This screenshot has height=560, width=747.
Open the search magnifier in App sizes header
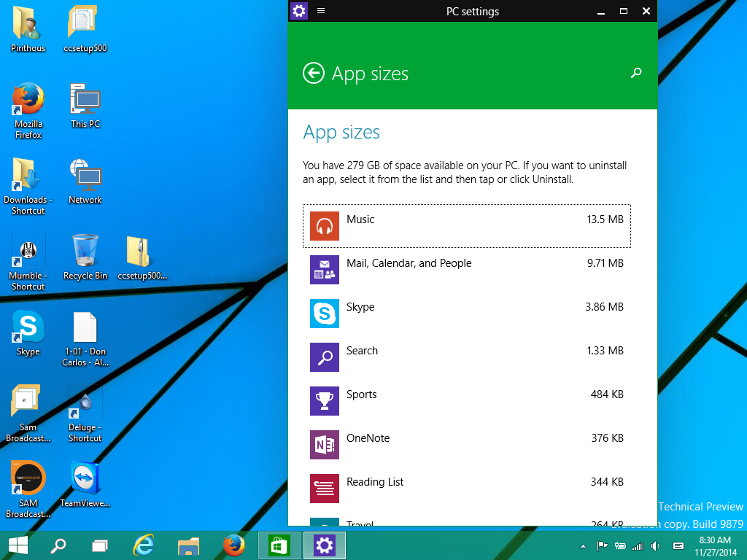[636, 73]
